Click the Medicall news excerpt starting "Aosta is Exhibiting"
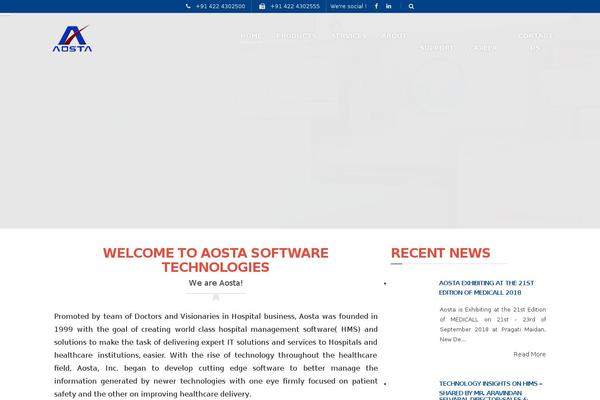Image resolution: width=600 pixels, height=400 pixels. (493, 324)
